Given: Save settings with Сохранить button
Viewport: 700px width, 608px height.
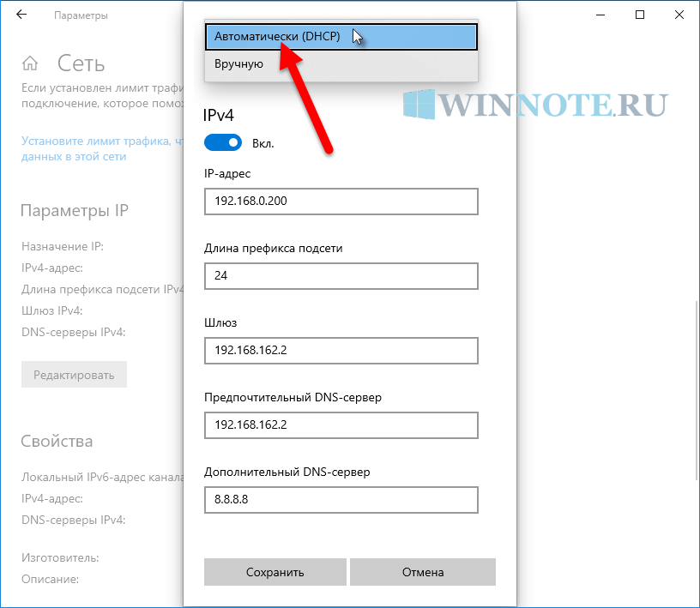Looking at the screenshot, I should (x=275, y=572).
